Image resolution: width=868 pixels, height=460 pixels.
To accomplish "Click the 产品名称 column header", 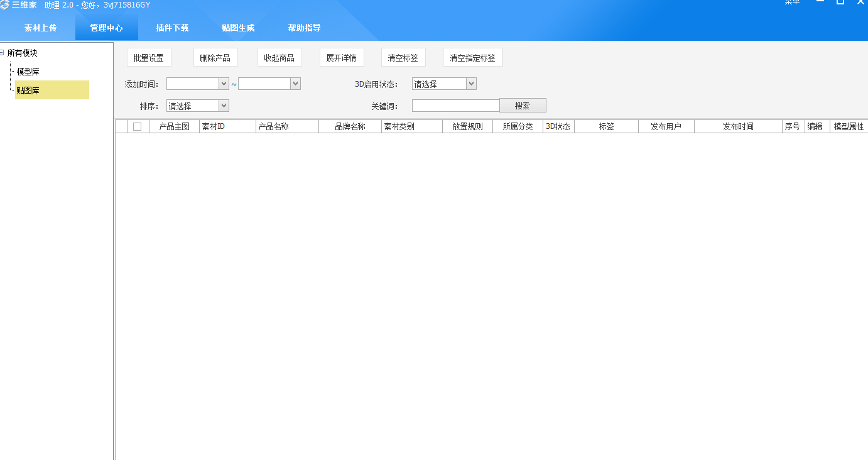I will pyautogui.click(x=288, y=126).
